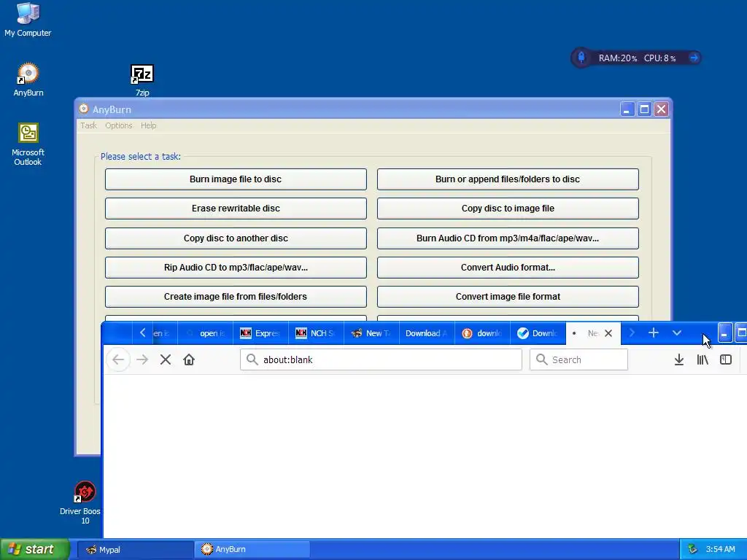Click the AnyBurn title bar disc icon

pyautogui.click(x=83, y=109)
